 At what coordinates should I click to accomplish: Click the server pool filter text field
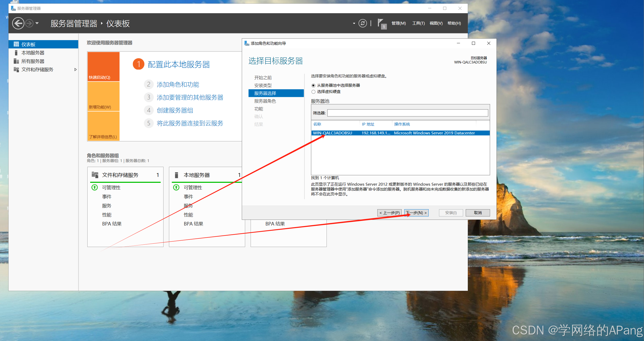[407, 113]
